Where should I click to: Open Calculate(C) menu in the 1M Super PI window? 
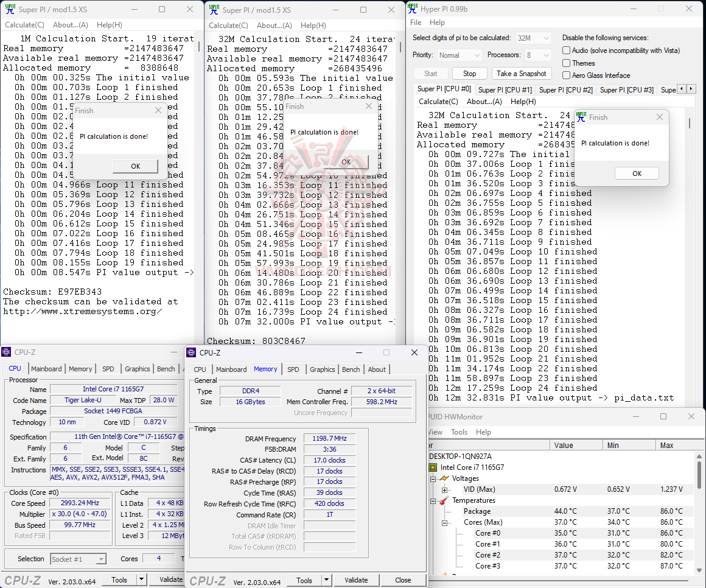click(25, 25)
